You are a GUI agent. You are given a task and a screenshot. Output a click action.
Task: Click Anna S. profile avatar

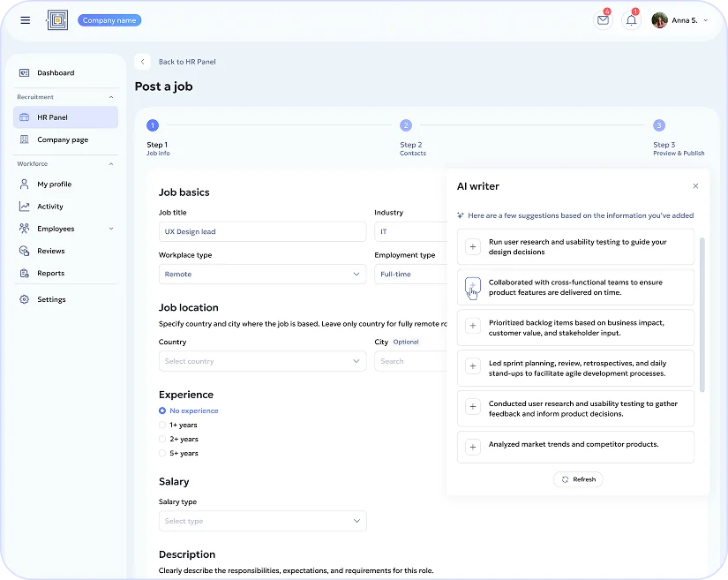coord(659,20)
